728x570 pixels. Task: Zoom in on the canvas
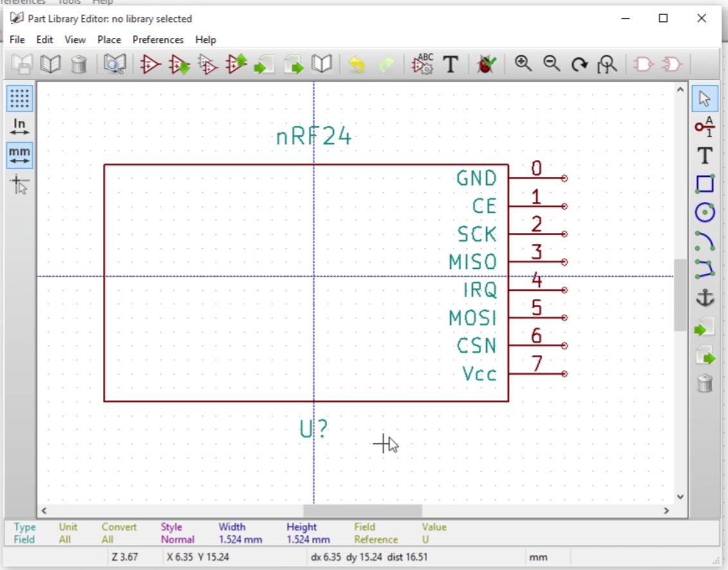point(523,64)
